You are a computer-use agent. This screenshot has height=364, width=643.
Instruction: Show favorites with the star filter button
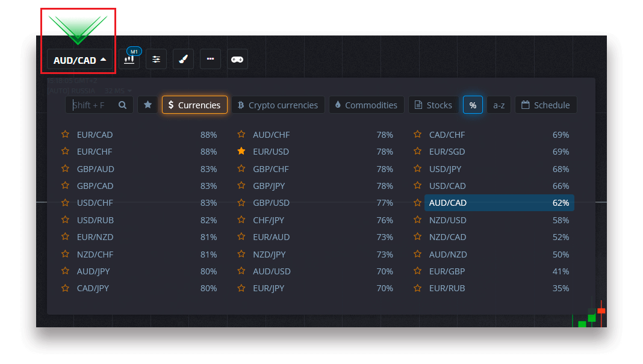(148, 105)
